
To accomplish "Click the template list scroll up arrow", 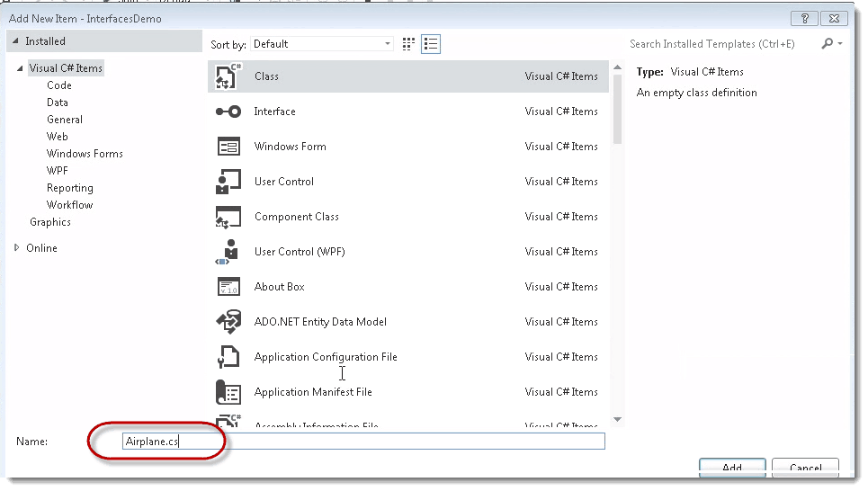I will pos(617,67).
